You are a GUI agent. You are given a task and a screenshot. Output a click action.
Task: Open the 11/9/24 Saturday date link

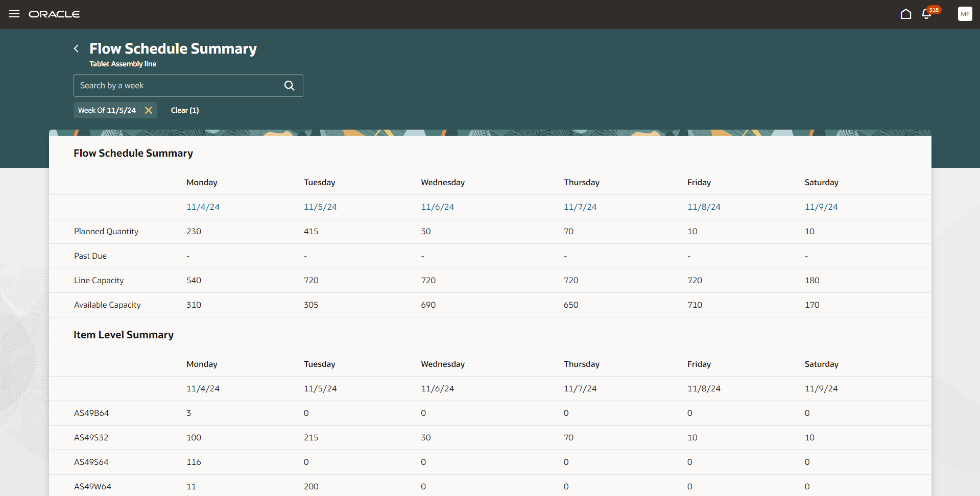coord(821,207)
